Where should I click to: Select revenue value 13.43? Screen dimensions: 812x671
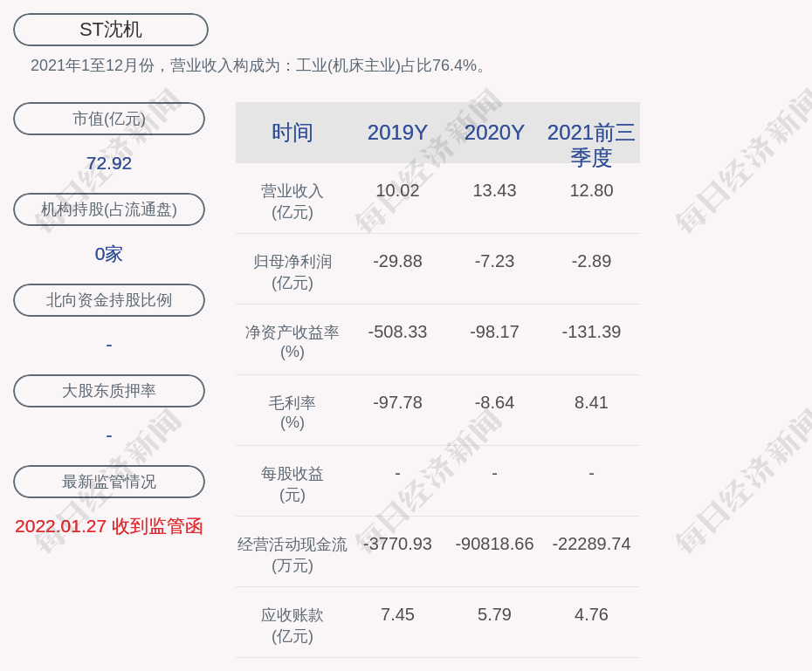[494, 190]
